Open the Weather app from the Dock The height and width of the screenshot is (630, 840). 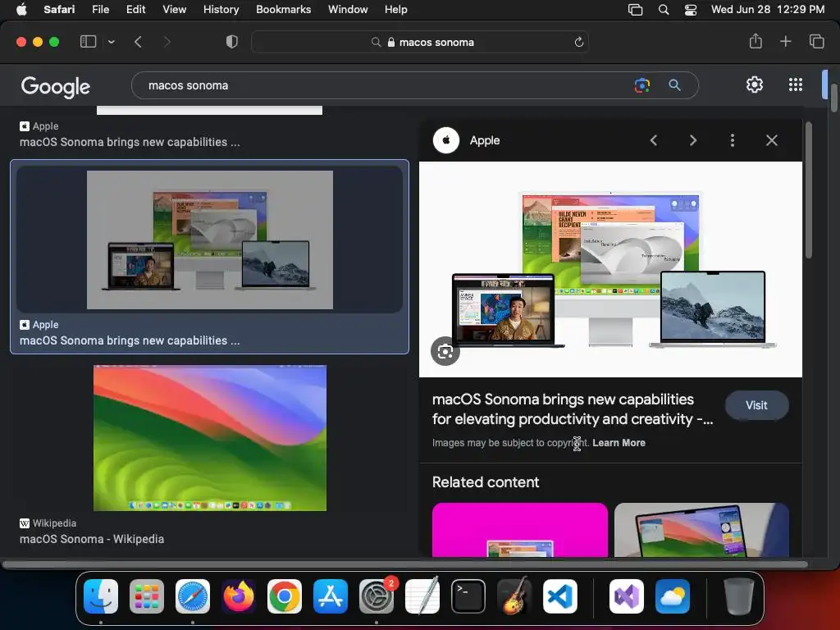(673, 596)
